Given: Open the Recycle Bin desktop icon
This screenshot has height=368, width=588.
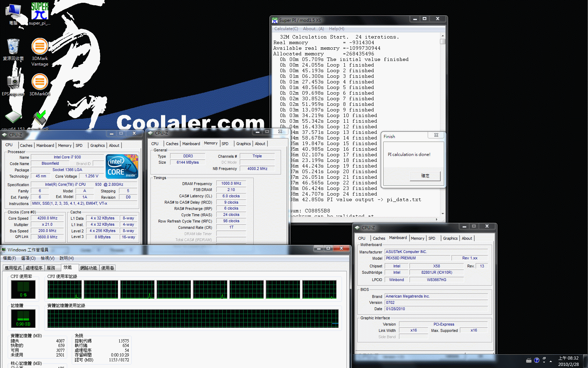Looking at the screenshot, I should (13, 49).
